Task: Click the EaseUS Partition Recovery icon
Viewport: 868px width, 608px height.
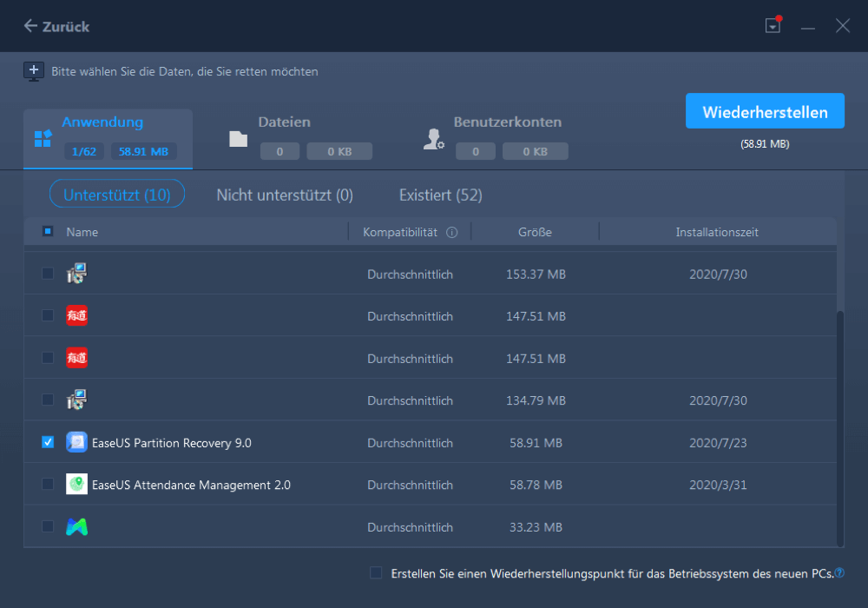Action: (x=76, y=442)
